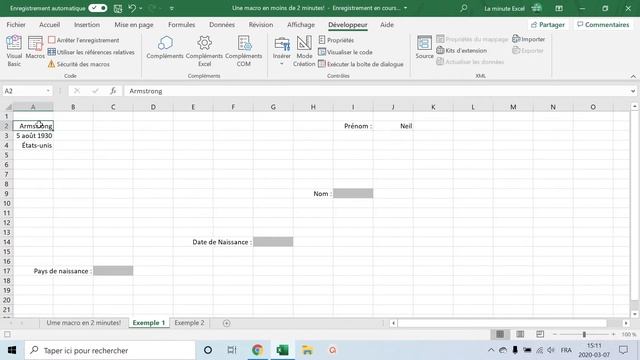
Task: Zoom in with the plus button
Action: [x=613, y=334]
